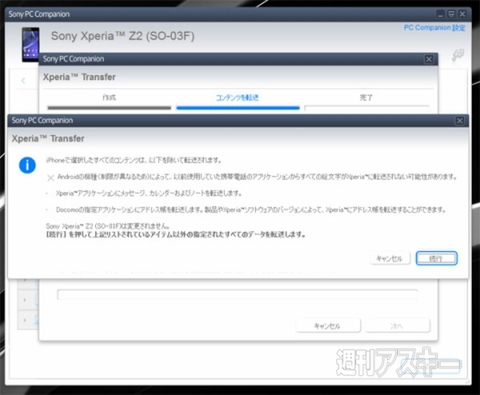Maximize the main Sony PC Companion window
The image size is (480, 395).
tap(451, 14)
